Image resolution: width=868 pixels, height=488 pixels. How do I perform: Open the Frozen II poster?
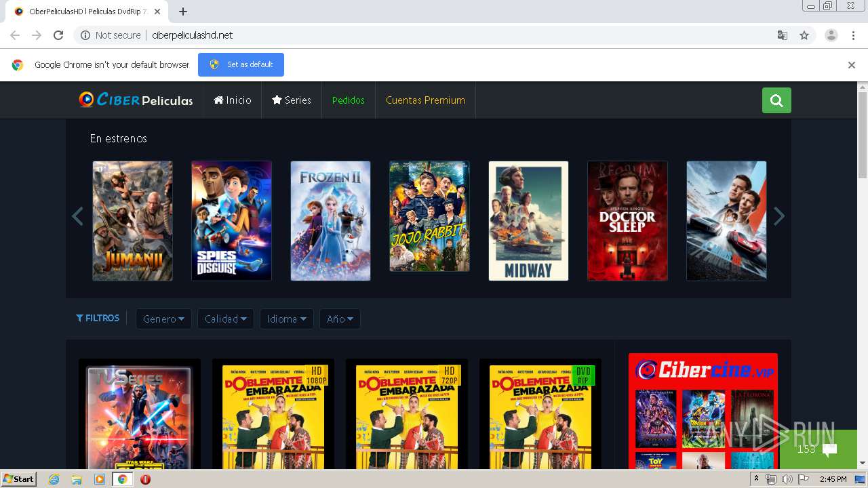pyautogui.click(x=330, y=220)
